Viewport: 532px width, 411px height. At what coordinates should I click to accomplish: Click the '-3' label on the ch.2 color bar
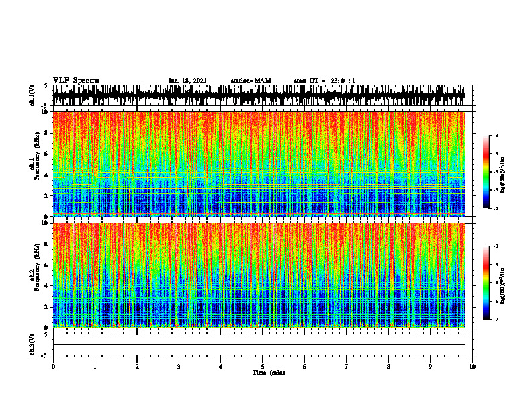coord(496,246)
